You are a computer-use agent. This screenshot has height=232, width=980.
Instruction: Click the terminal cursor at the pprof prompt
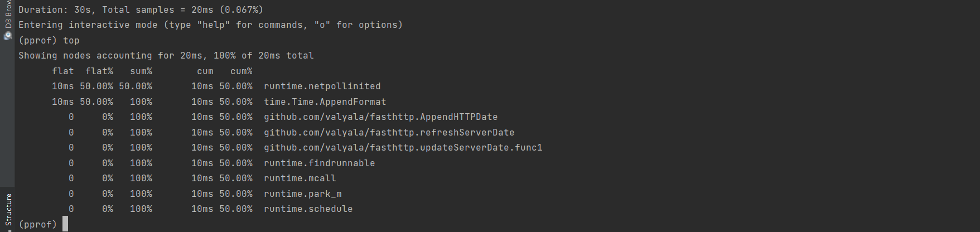(65, 224)
